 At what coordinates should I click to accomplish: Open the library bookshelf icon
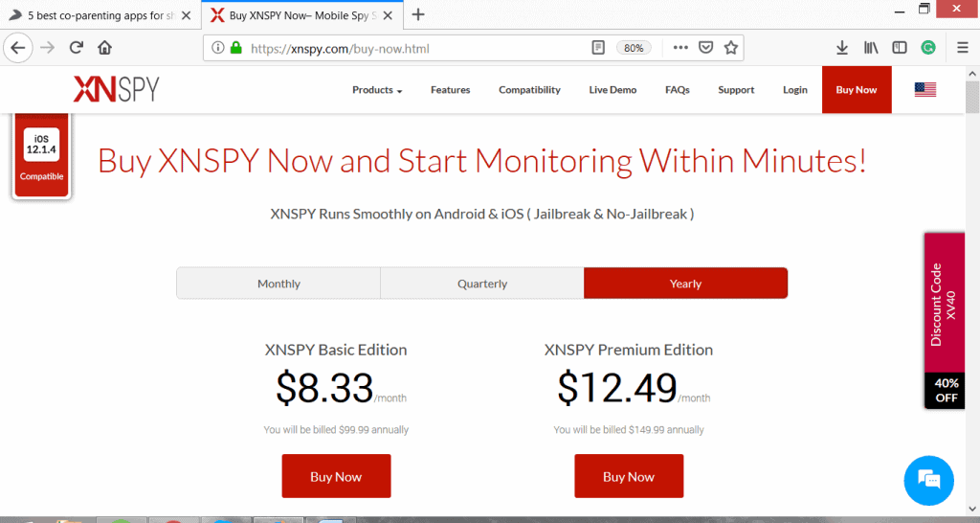(871, 48)
